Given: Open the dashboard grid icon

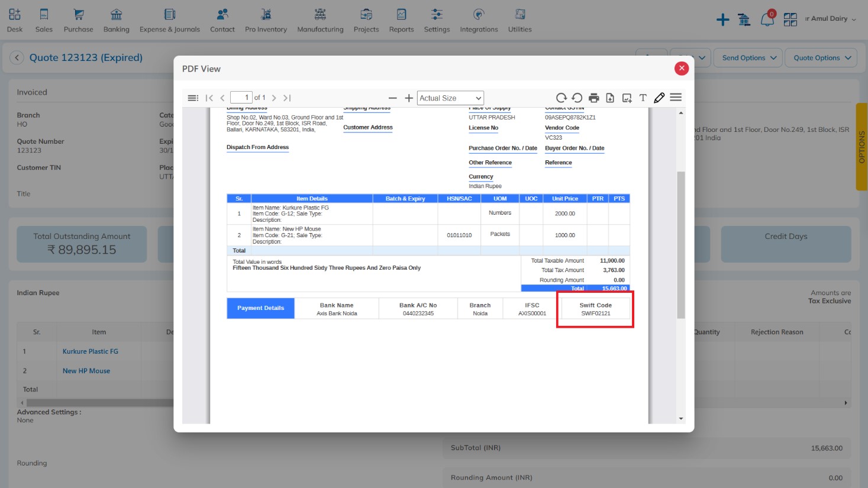Looking at the screenshot, I should click(790, 20).
